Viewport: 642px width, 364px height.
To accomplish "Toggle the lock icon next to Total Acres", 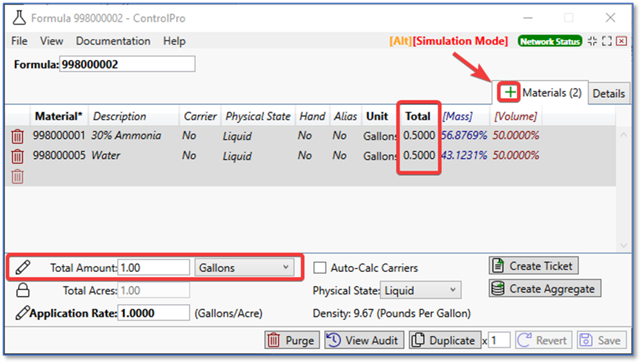I will (23, 290).
